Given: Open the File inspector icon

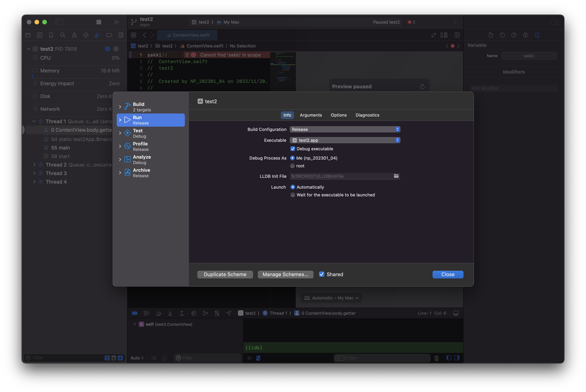Looking at the screenshot, I should tap(491, 35).
